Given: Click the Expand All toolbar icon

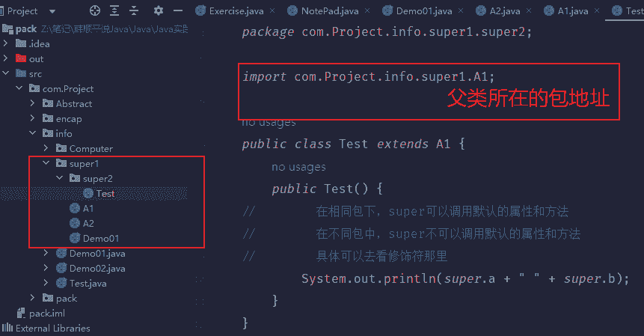Looking at the screenshot, I should tap(115, 11).
